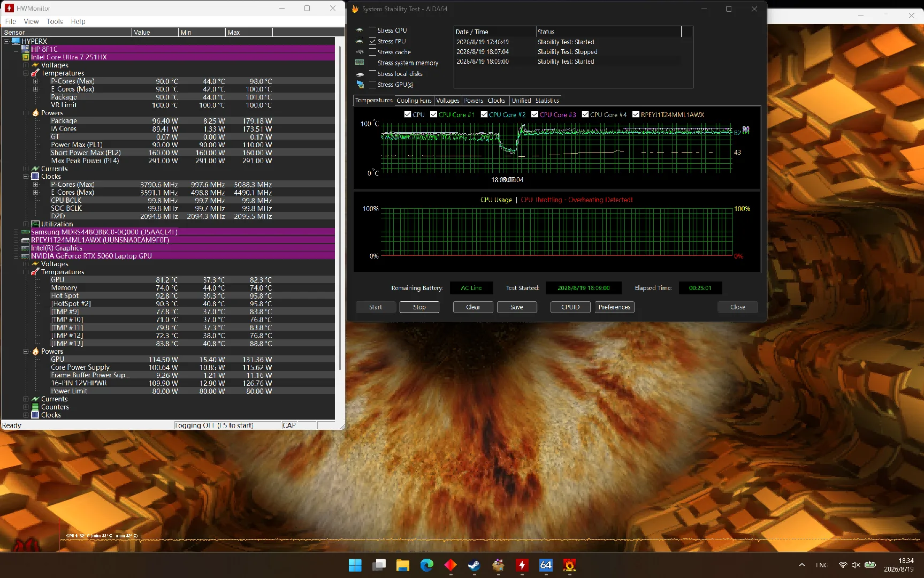Open File Explorer from the taskbar
This screenshot has height=578, width=924.
403,565
